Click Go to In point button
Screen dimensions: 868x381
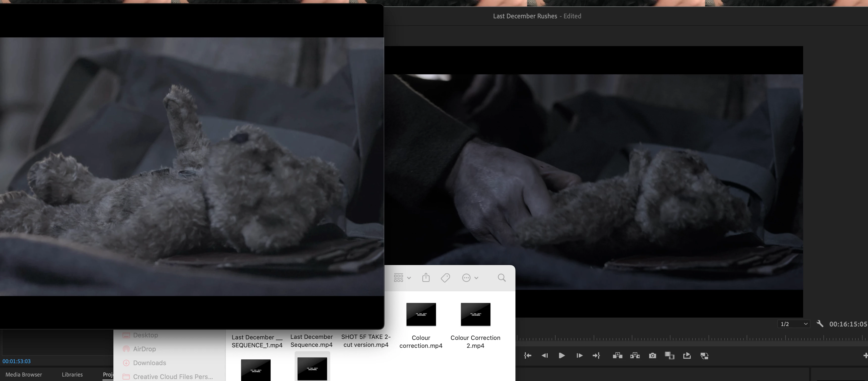[x=528, y=356]
